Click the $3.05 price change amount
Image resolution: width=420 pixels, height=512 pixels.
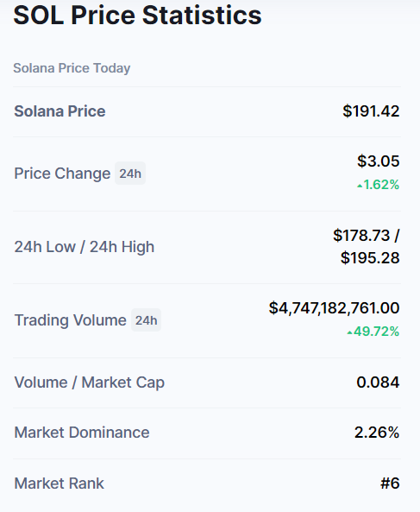tap(379, 161)
